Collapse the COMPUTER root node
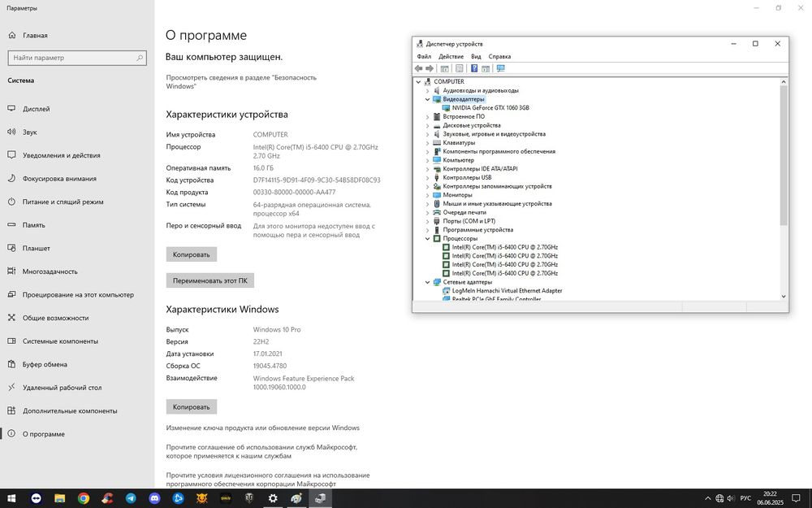The image size is (812, 508). pos(418,81)
